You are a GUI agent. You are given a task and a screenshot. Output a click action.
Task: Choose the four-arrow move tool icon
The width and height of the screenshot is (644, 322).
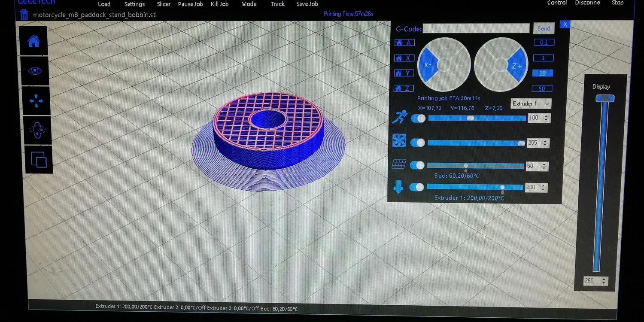click(36, 101)
